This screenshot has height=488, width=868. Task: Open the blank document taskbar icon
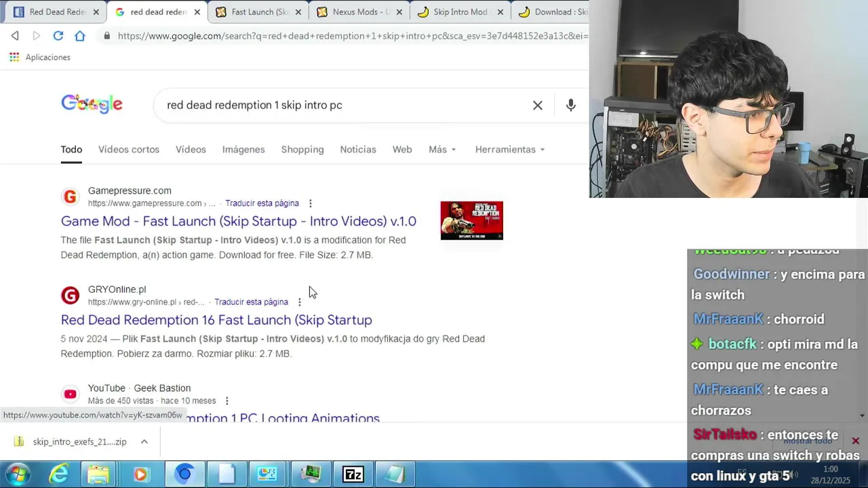(226, 474)
